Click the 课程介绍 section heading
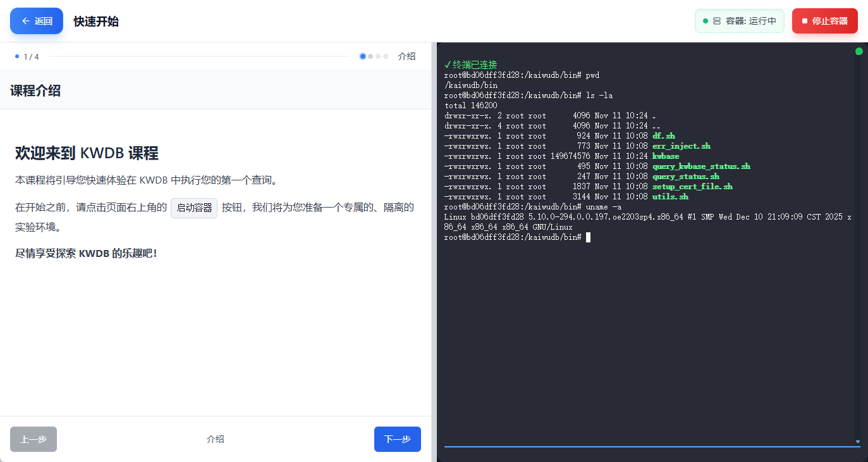Image resolution: width=868 pixels, height=462 pixels. pos(35,91)
